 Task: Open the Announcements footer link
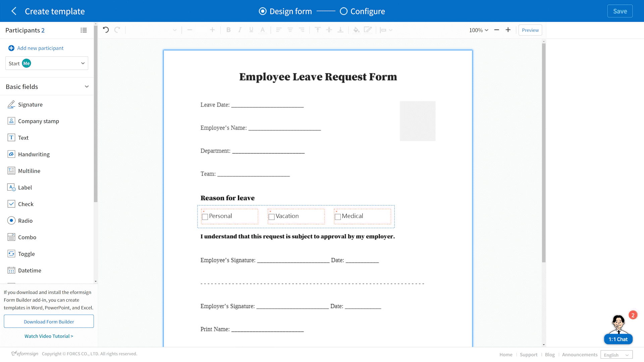click(x=580, y=355)
